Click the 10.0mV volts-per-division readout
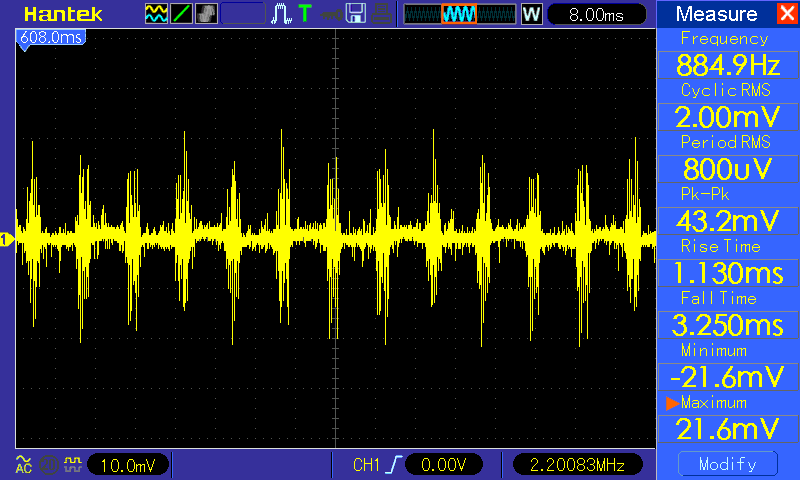This screenshot has height=480, width=800. pos(128,465)
